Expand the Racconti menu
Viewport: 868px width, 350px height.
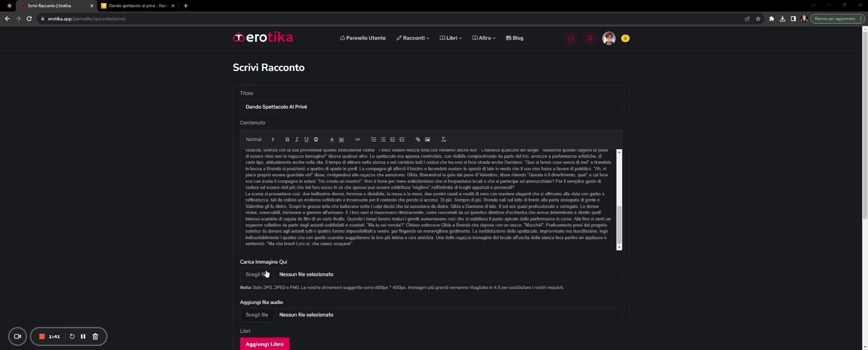click(413, 38)
